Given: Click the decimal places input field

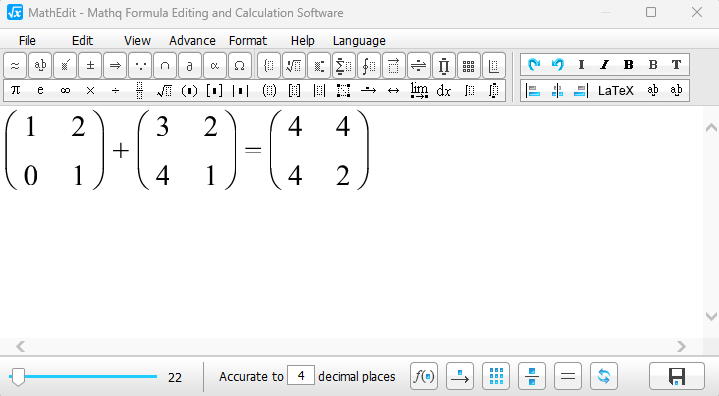Looking at the screenshot, I should click(301, 376).
